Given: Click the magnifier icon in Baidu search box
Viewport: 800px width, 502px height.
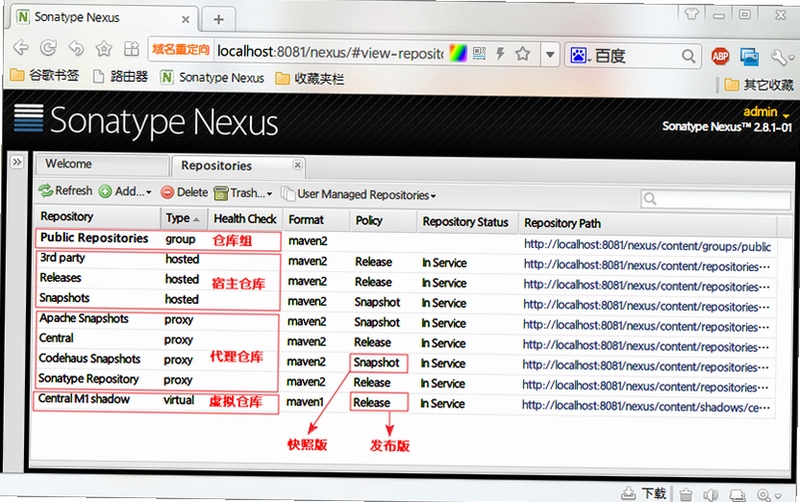Looking at the screenshot, I should point(688,56).
